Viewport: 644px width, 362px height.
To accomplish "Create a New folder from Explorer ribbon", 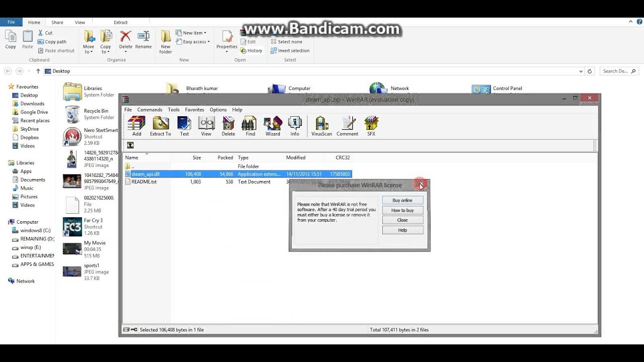I will (x=166, y=42).
